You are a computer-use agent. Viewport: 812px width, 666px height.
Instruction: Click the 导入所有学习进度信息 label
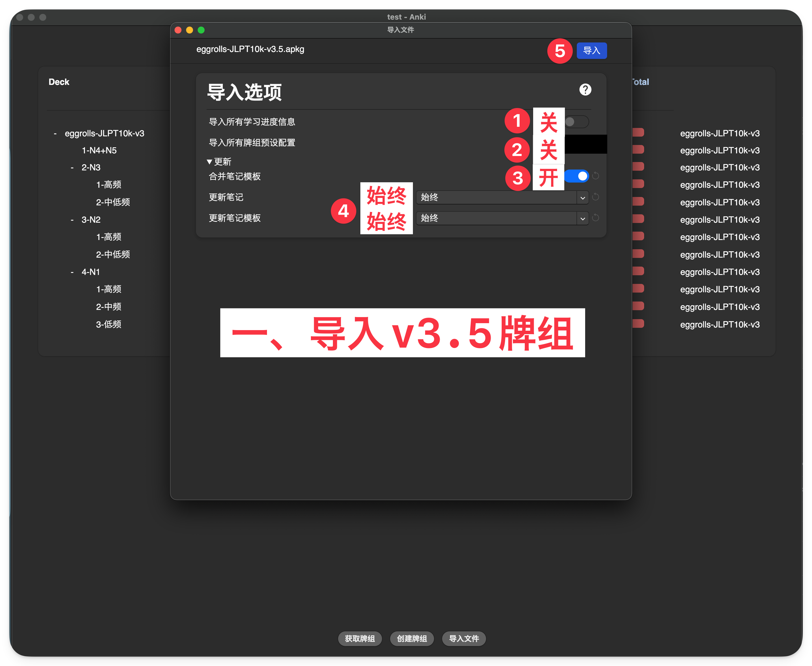(252, 122)
